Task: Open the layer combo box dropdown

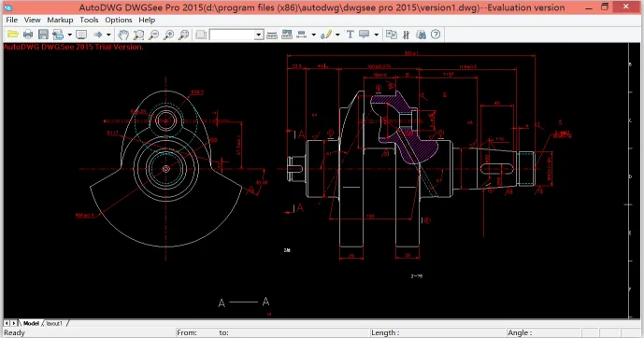Action: (x=258, y=35)
